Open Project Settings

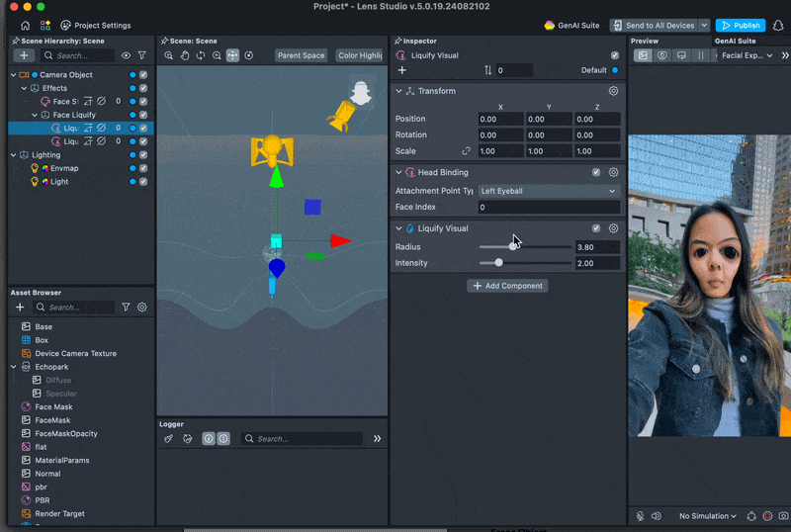(x=95, y=25)
